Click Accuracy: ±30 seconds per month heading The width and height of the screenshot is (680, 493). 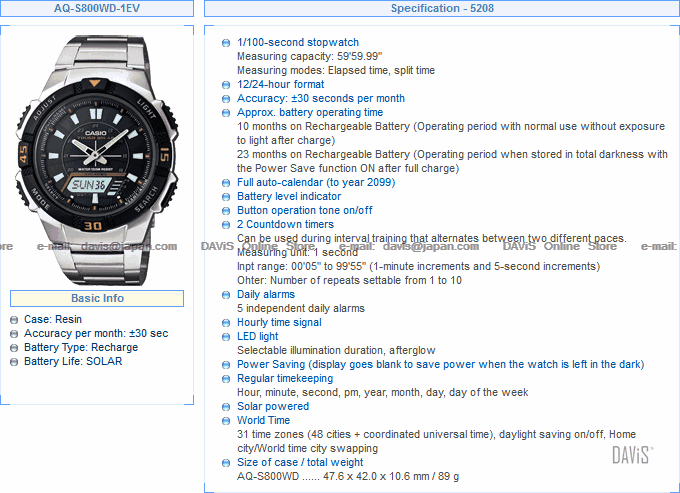click(x=321, y=98)
